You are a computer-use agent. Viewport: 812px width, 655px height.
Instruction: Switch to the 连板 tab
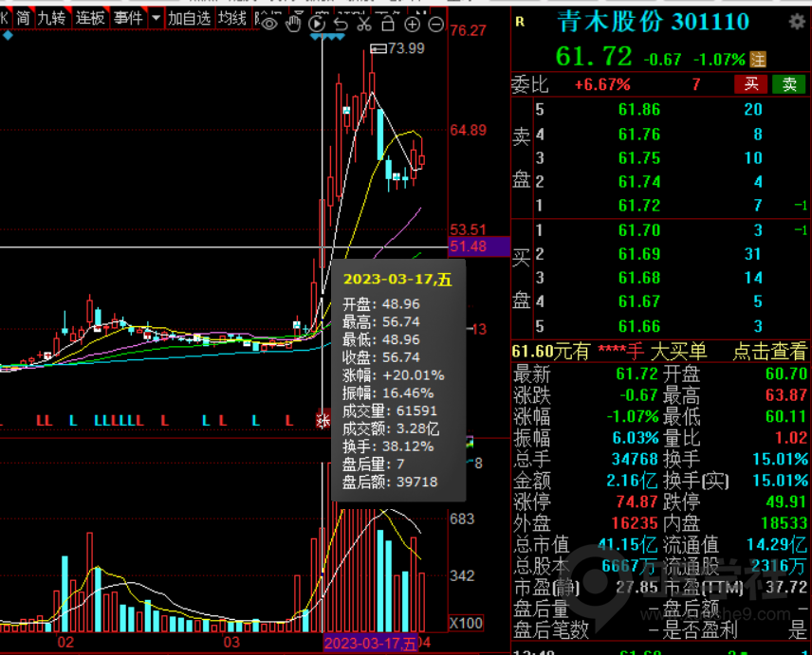pyautogui.click(x=90, y=17)
